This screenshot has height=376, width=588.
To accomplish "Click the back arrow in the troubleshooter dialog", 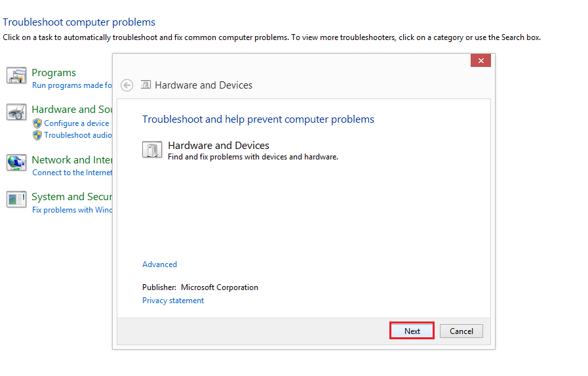I will pyautogui.click(x=127, y=85).
